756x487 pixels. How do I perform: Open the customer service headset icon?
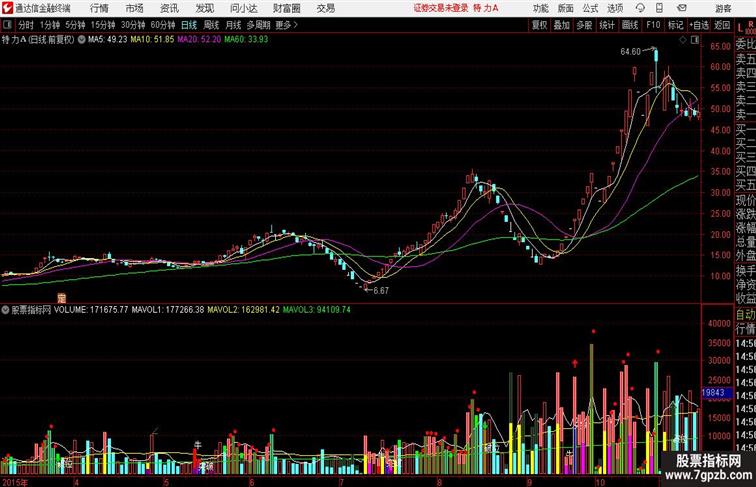pyautogui.click(x=640, y=8)
